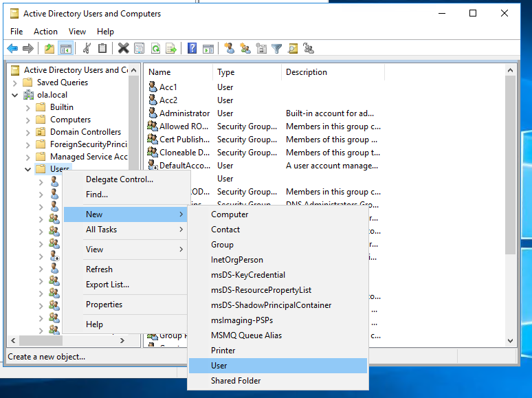
Task: Open the Help menu in menu bar
Action: point(105,32)
